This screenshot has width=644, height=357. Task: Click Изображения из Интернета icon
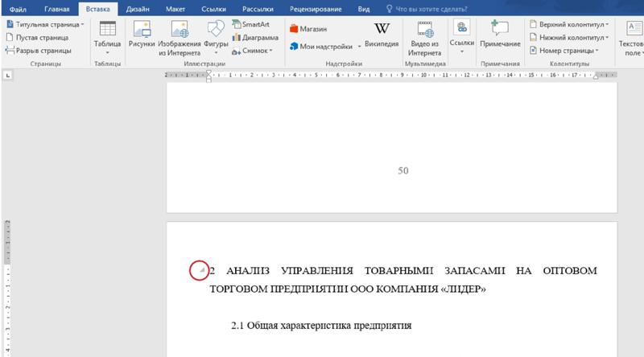pos(180,38)
